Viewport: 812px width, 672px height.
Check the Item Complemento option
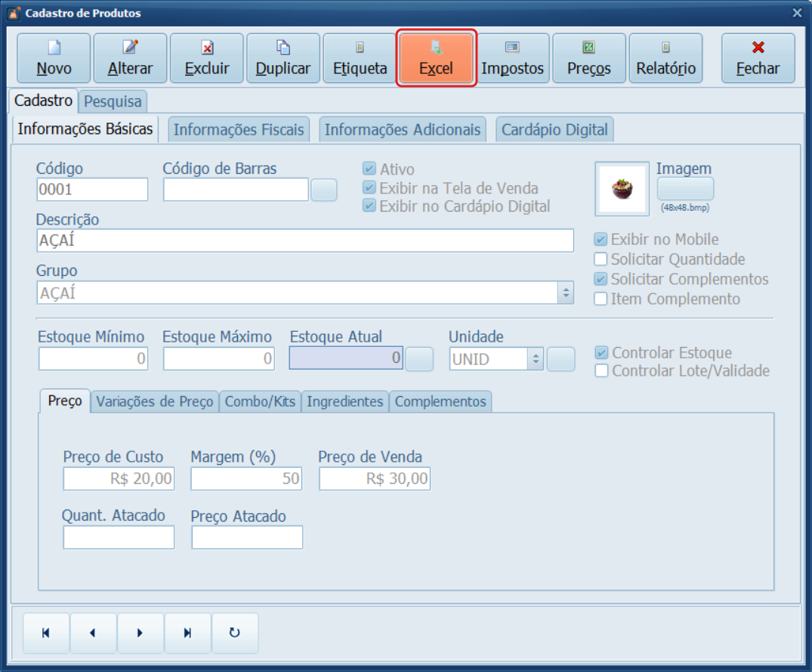[x=601, y=299]
